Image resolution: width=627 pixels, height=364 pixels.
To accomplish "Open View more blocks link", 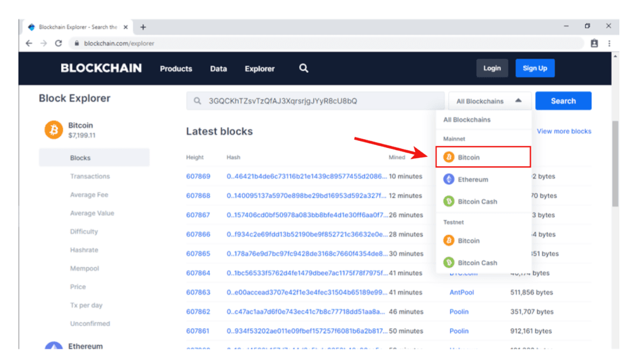I will click(x=564, y=131).
